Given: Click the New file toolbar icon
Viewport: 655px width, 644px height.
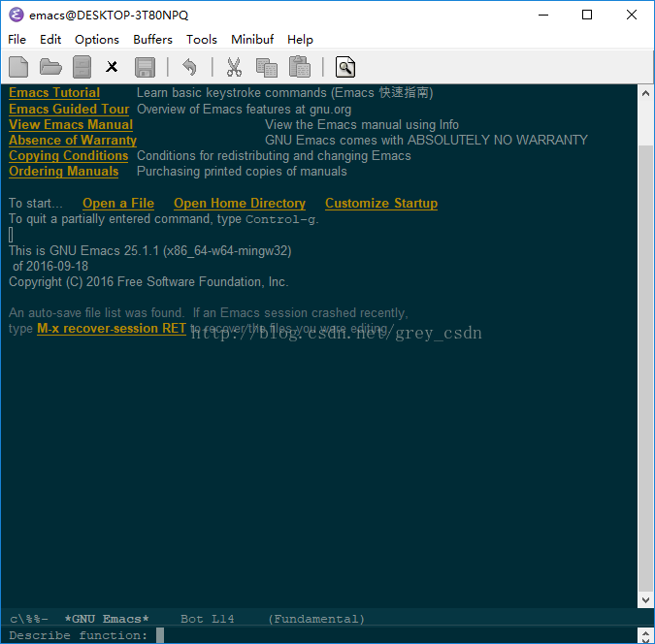Looking at the screenshot, I should tap(18, 67).
